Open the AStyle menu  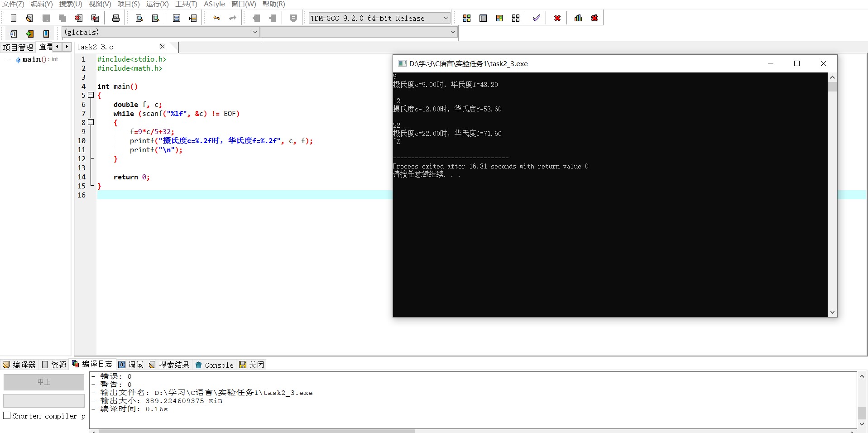tap(214, 4)
